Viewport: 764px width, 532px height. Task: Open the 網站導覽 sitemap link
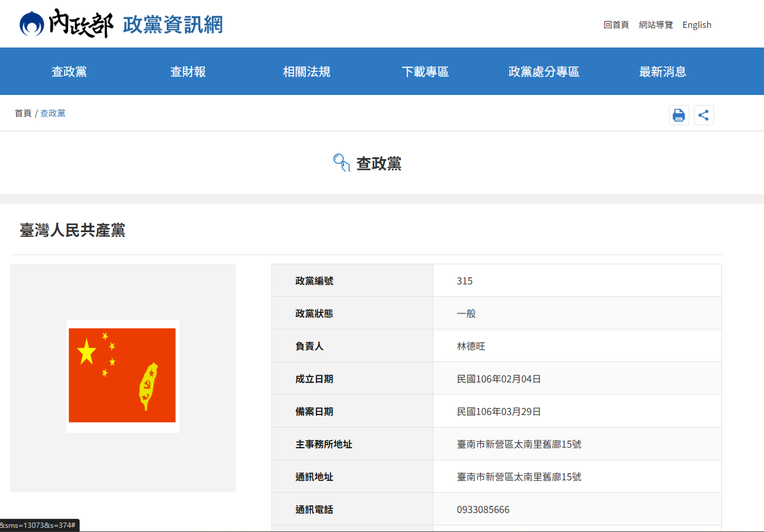(x=655, y=25)
